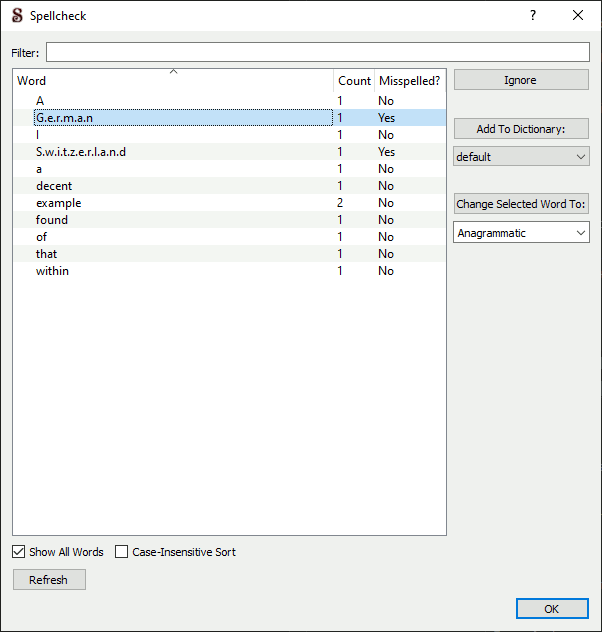Confirm with the OK button
Viewport: 602px width, 632px height.
coord(552,609)
